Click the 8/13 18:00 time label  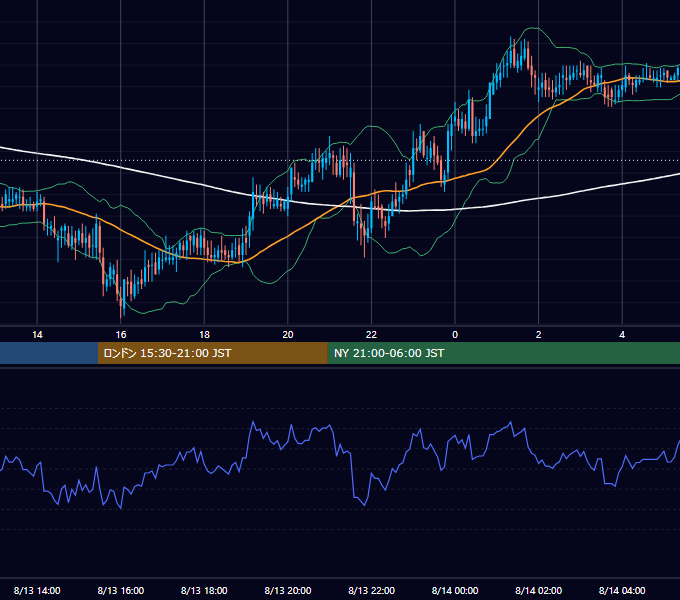click(204, 590)
